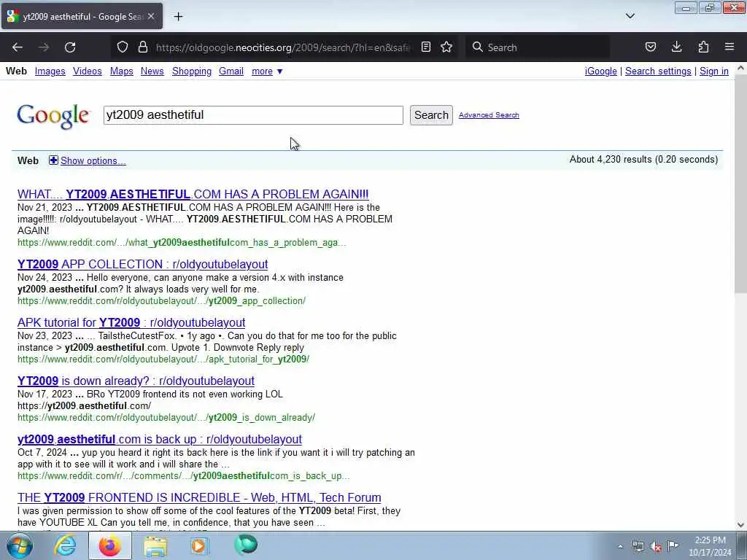Open the list all tabs chevron

click(x=630, y=16)
